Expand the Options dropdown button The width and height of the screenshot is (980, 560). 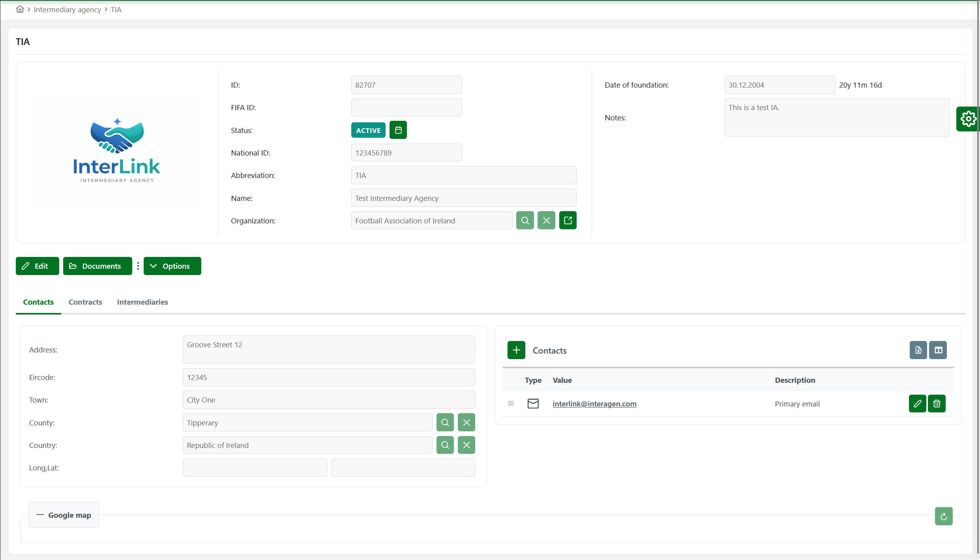coord(172,266)
